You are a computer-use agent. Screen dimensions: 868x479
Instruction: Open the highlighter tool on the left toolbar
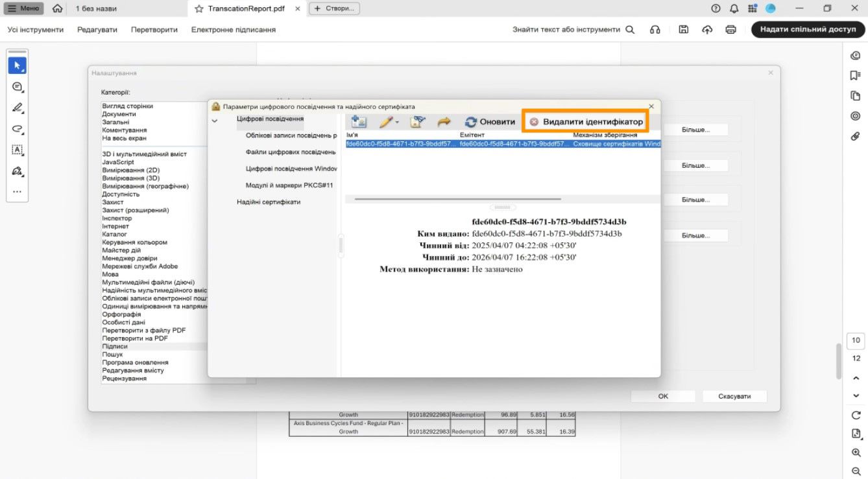point(17,107)
